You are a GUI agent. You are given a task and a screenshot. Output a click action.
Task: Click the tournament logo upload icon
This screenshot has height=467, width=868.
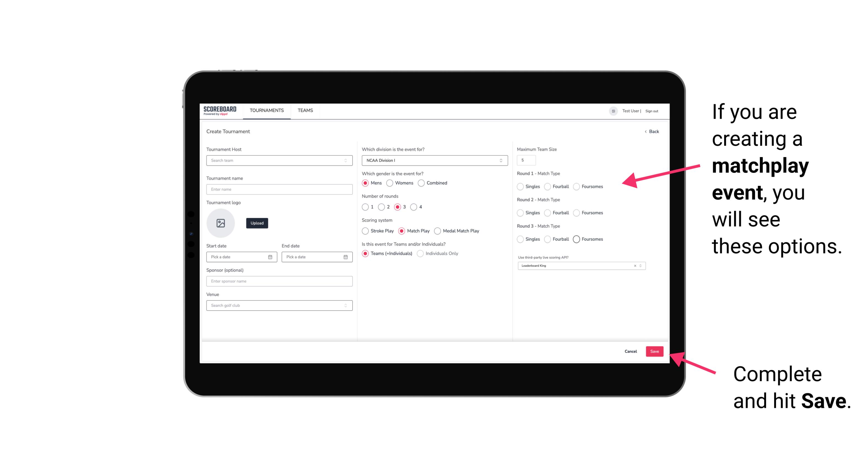(x=221, y=223)
